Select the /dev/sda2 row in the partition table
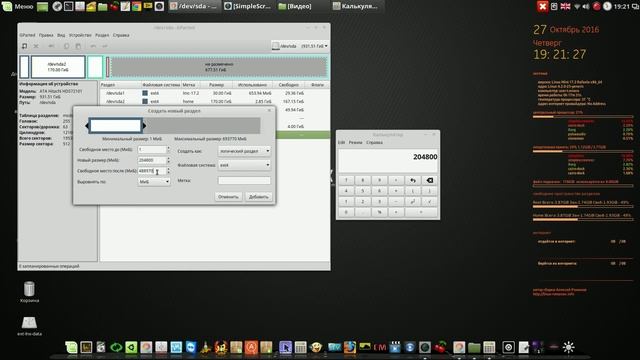Image resolution: width=640 pixels, height=360 pixels. [x=215, y=101]
